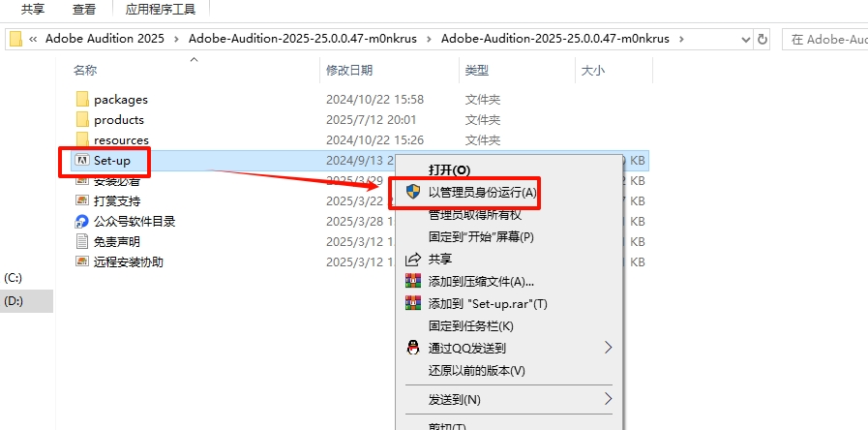Select the (D:) drive in navigation pane
This screenshot has height=430, width=868.
coord(14,301)
